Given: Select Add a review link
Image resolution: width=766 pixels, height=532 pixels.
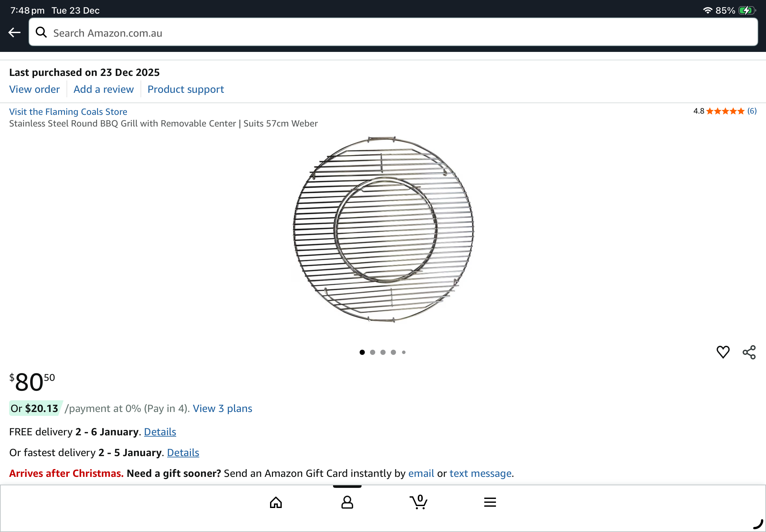Looking at the screenshot, I should (104, 89).
